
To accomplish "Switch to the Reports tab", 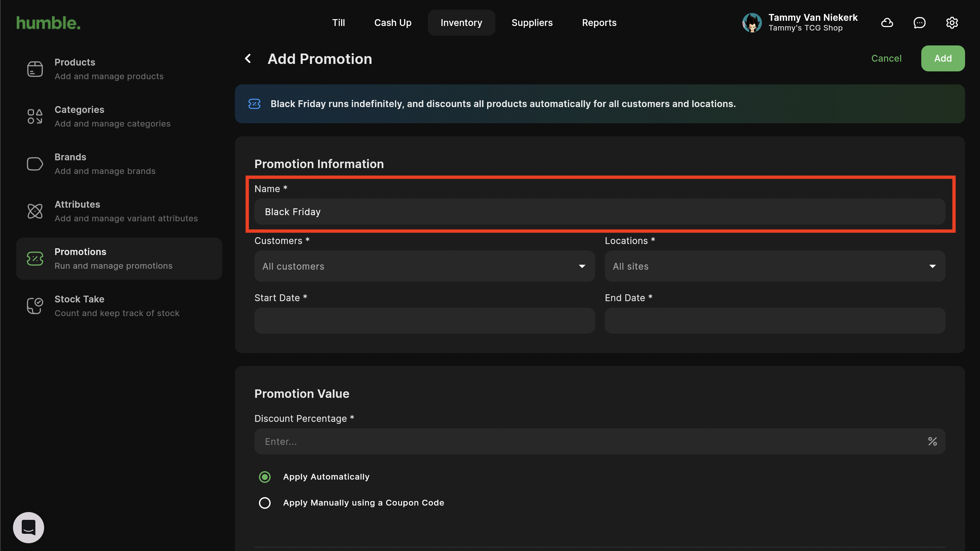I will 599,23.
